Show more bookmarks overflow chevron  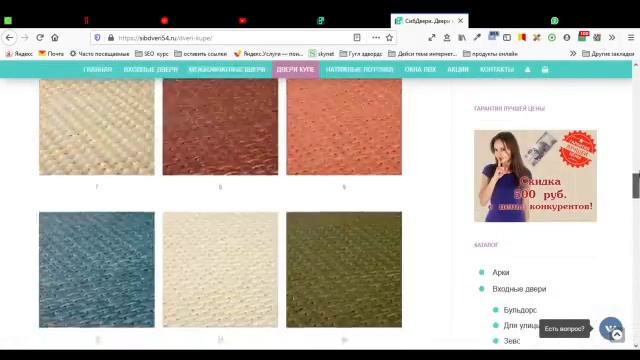coord(573,53)
